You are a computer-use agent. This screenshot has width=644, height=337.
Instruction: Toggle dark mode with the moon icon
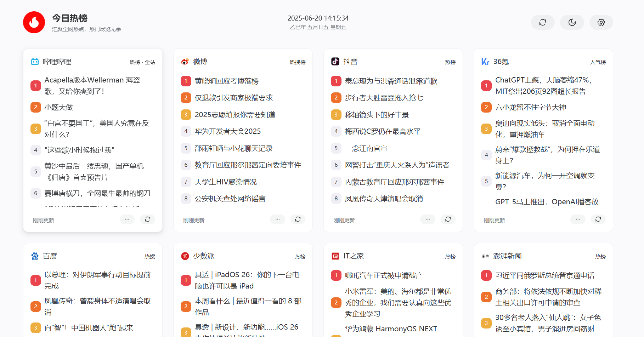572,22
